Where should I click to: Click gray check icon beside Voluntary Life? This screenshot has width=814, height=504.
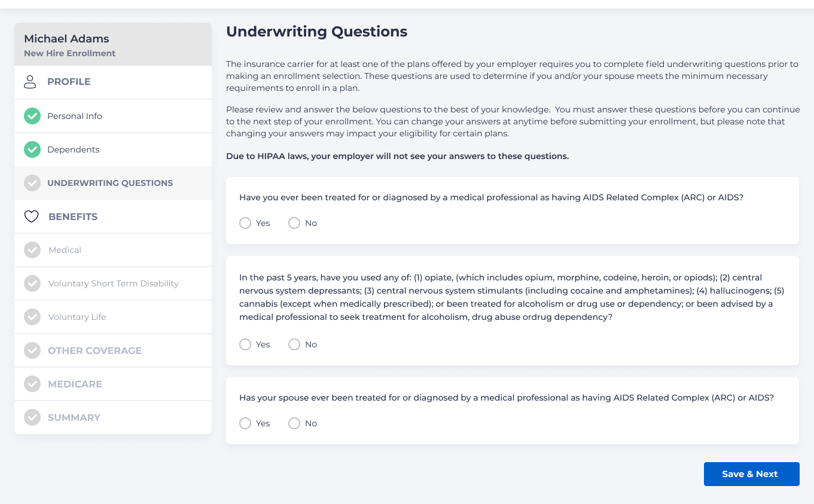(x=32, y=317)
